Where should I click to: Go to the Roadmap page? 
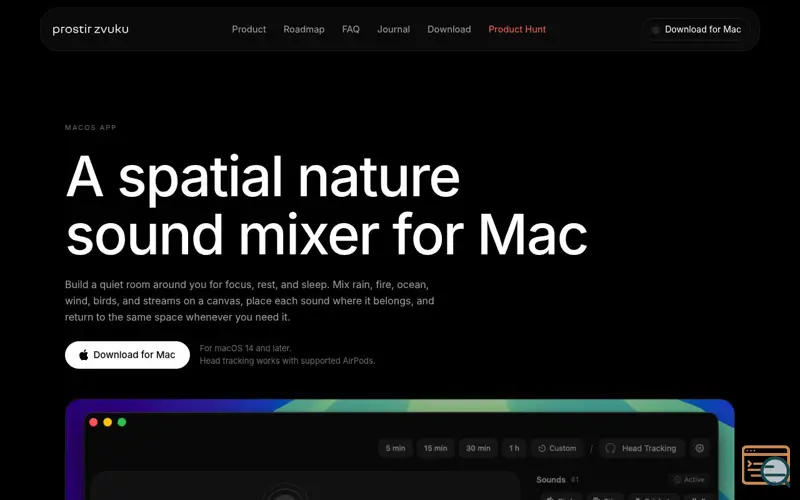coord(304,29)
